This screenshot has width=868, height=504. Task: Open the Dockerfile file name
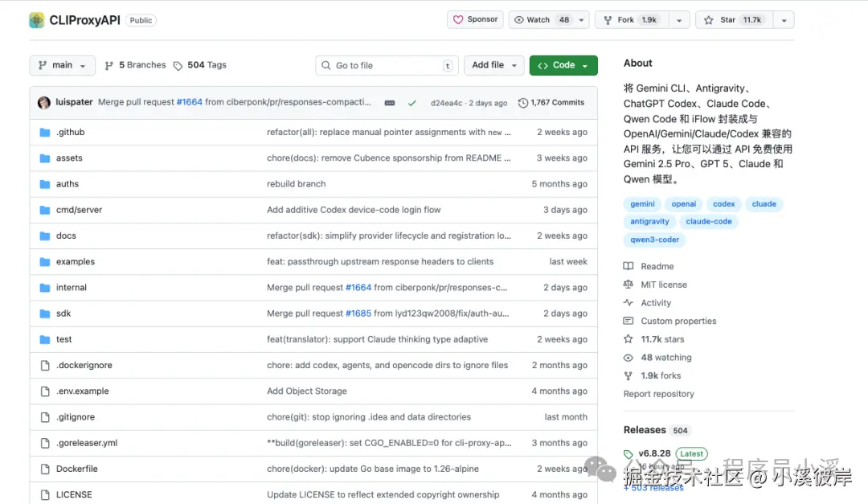tap(77, 469)
